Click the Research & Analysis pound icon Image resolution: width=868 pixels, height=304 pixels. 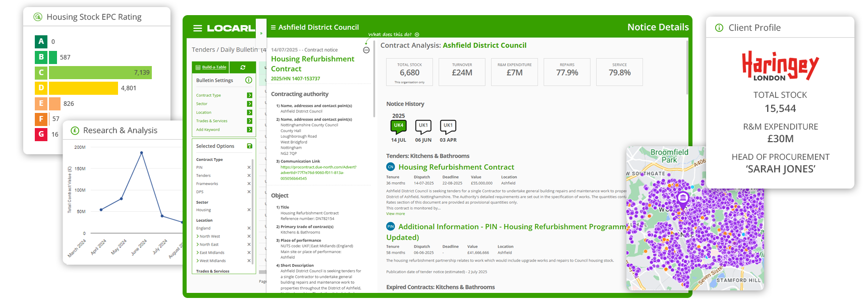click(75, 130)
